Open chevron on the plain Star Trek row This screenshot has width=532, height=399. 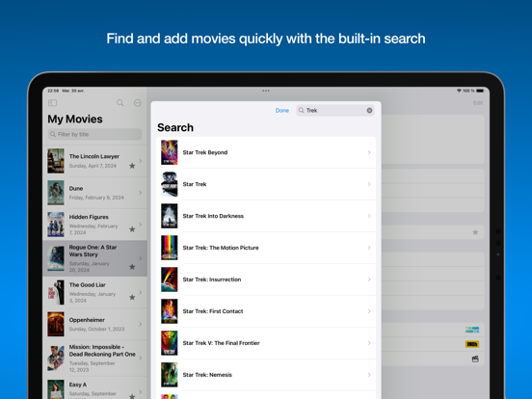pos(369,184)
